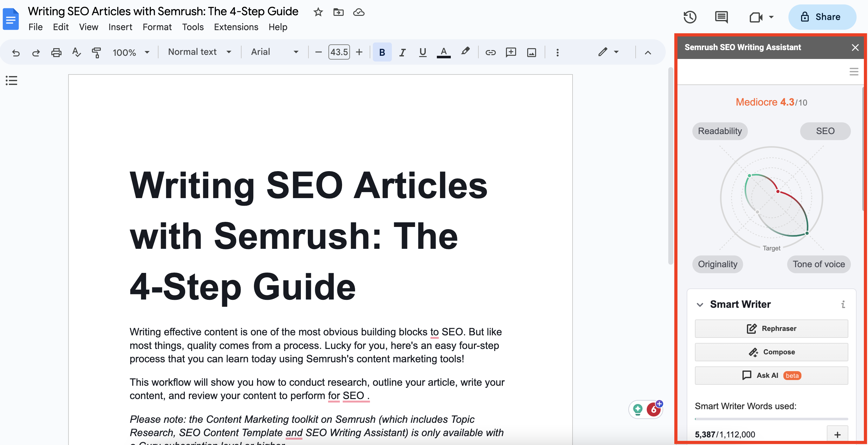Check cloud save status icon
Viewport: 868px width, 445px height.
click(359, 12)
